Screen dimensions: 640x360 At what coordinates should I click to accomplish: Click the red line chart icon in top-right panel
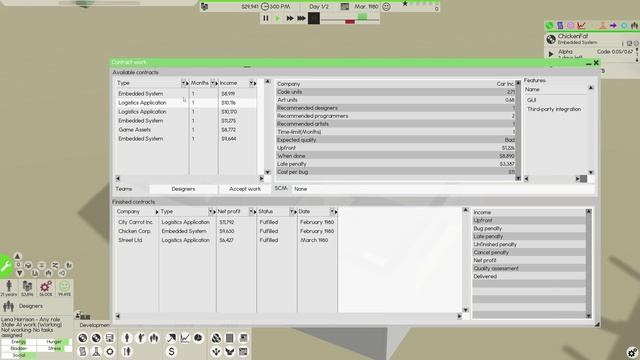pyautogui.click(x=581, y=25)
